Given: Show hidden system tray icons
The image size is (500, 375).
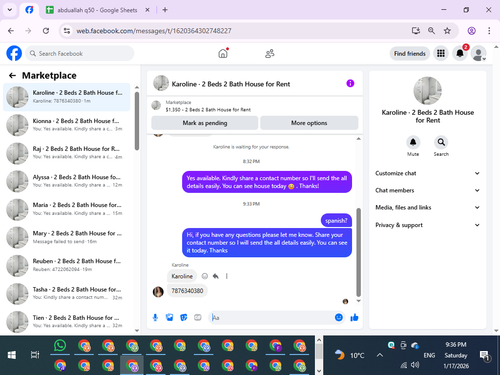Looking at the screenshot, I should [x=380, y=355].
